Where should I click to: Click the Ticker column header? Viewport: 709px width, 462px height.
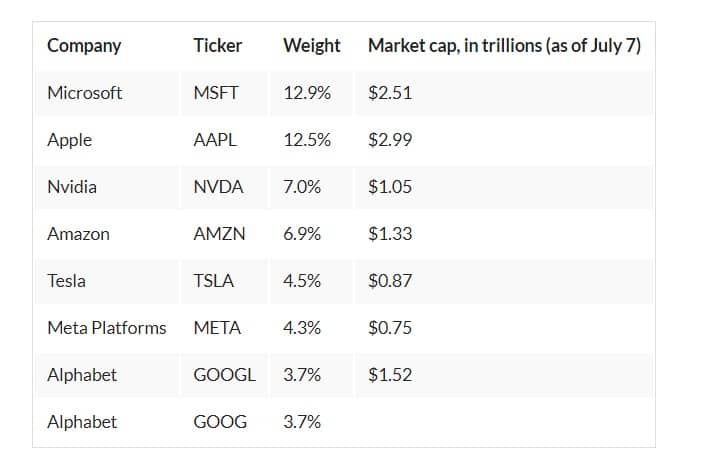click(x=217, y=45)
